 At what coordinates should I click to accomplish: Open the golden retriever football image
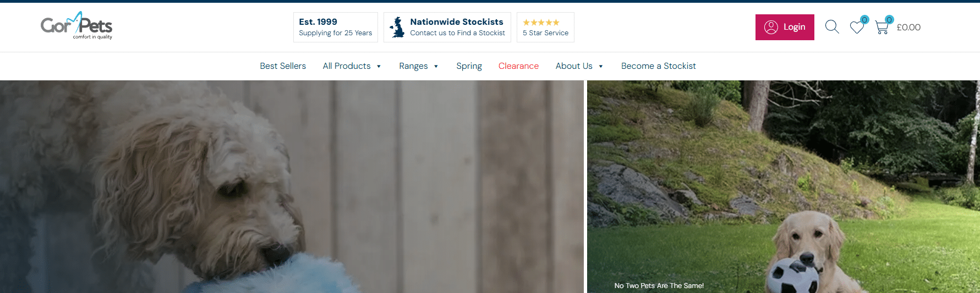[x=783, y=187]
